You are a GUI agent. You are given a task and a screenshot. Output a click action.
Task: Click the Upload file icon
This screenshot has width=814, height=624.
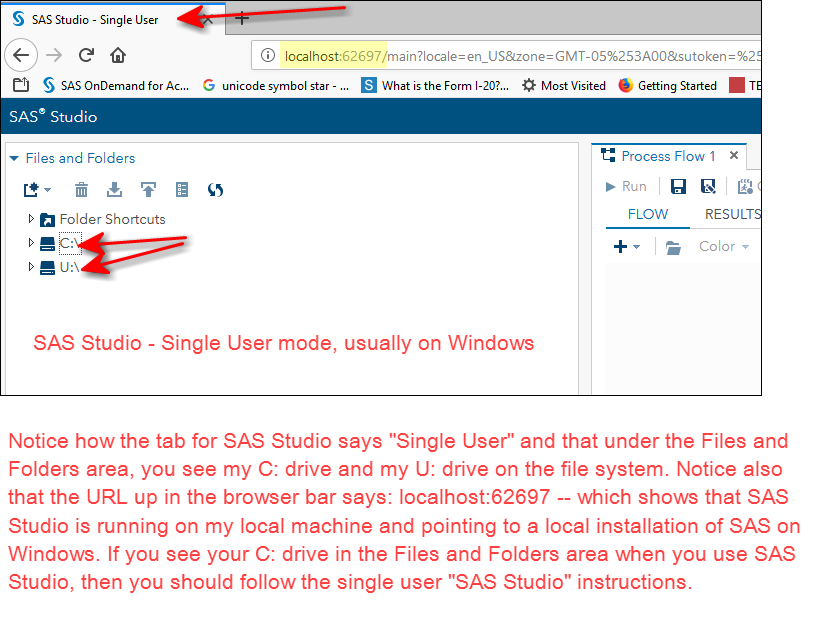148,189
